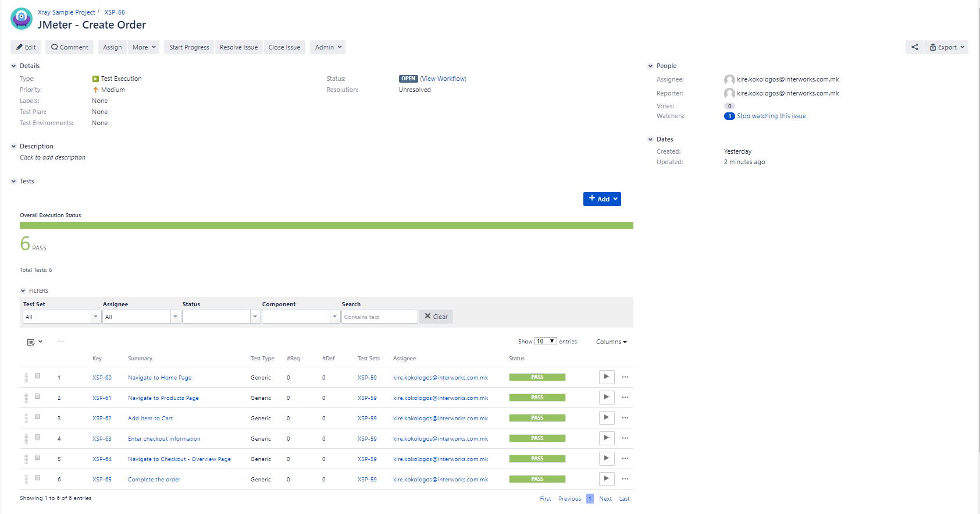
Task: Open more actions for Navigate to Products Page
Action: [625, 398]
